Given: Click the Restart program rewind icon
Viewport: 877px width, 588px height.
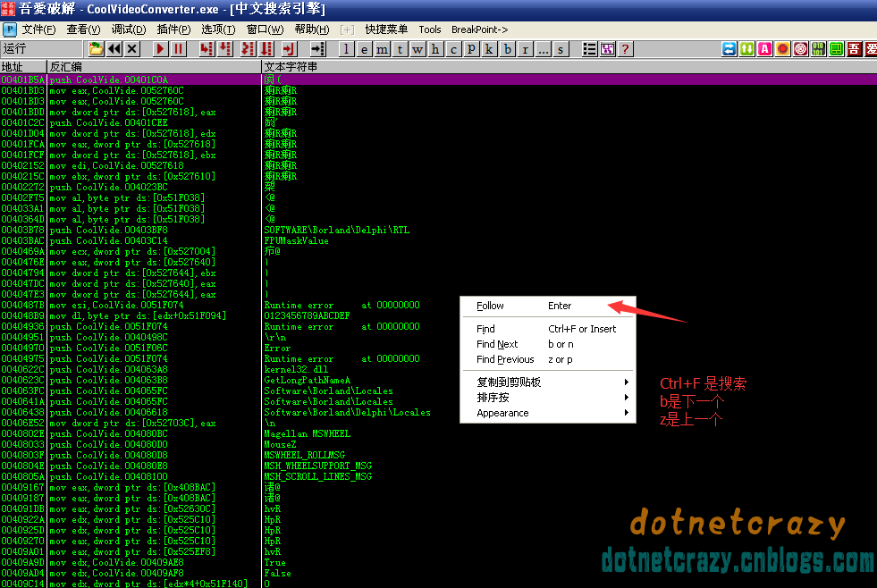Looking at the screenshot, I should [114, 49].
